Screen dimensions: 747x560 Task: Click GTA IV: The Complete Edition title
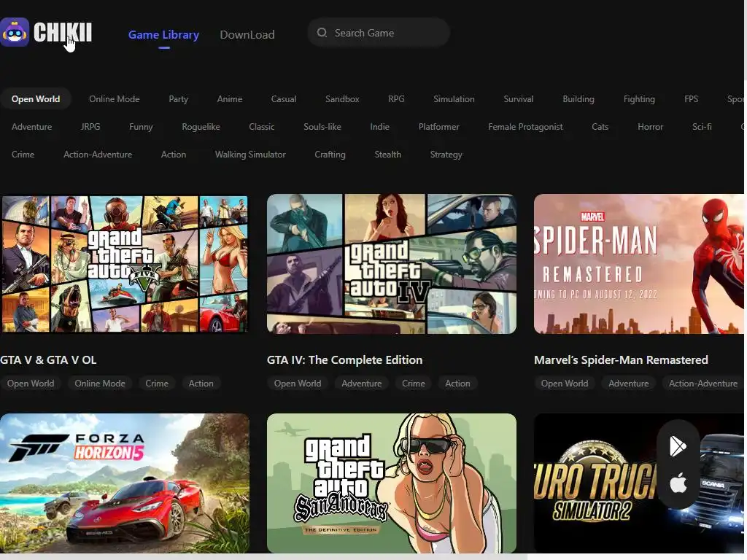click(x=344, y=360)
